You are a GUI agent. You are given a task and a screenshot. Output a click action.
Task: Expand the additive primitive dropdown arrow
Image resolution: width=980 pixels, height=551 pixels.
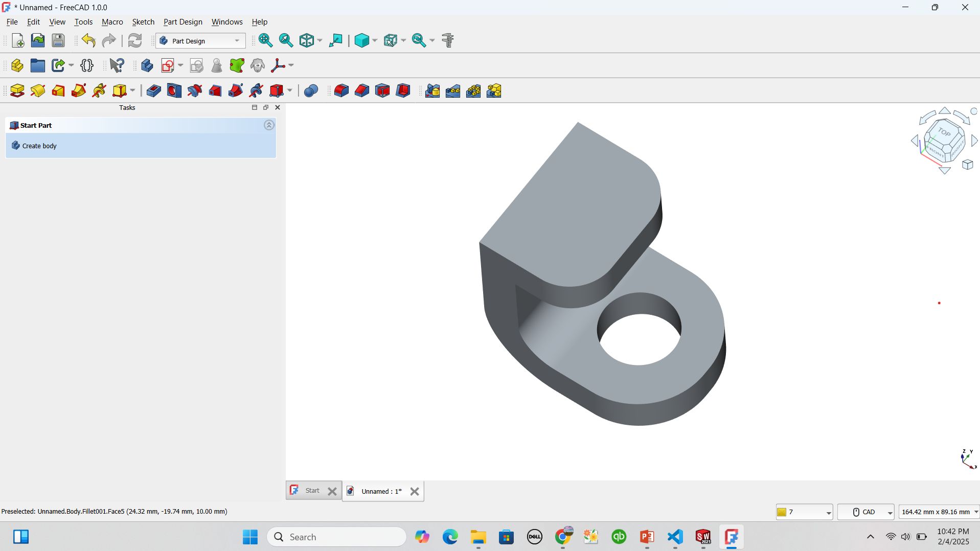point(132,91)
